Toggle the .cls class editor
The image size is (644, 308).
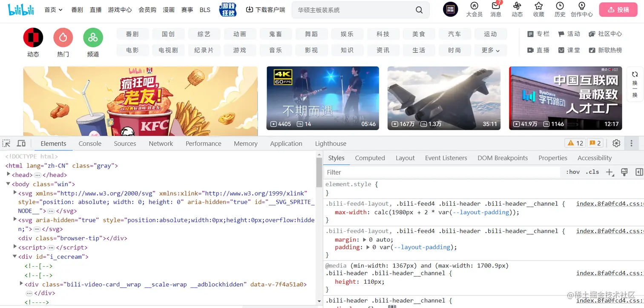(592, 172)
